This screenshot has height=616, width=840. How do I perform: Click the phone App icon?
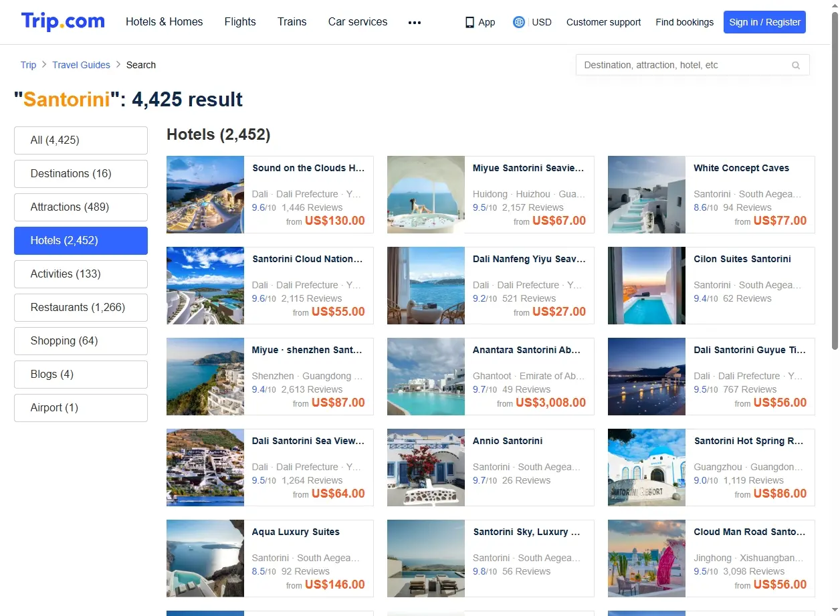469,22
